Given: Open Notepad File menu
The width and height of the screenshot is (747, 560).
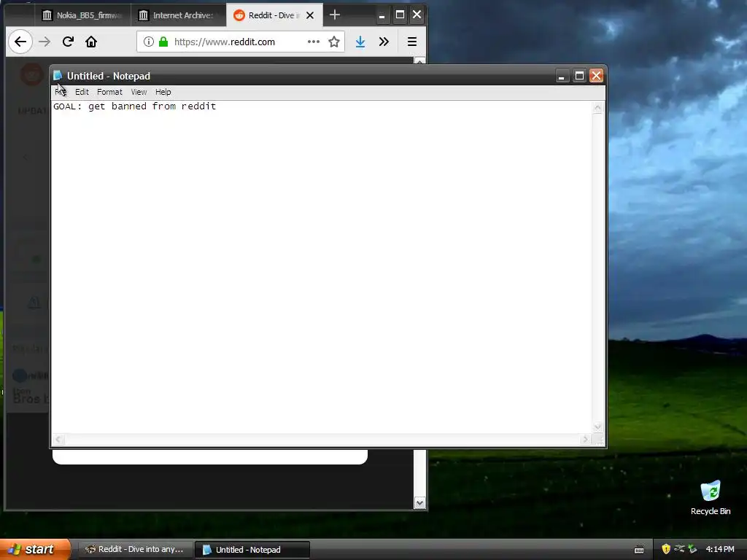Looking at the screenshot, I should 61,92.
